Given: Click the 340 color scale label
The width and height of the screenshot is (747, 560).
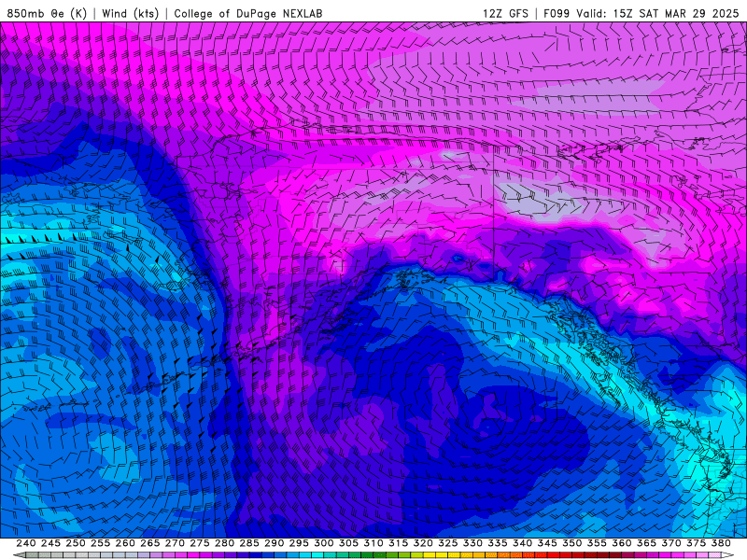Looking at the screenshot, I should 522,543.
